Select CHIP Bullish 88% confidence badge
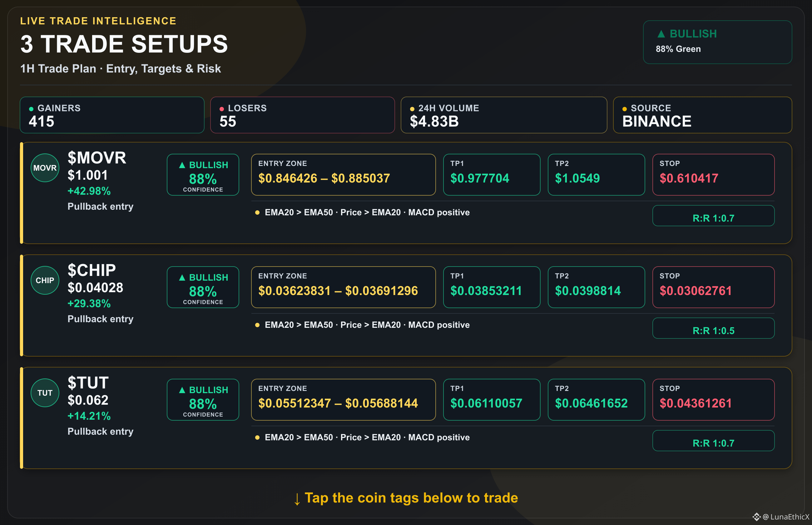The width and height of the screenshot is (812, 525). pyautogui.click(x=203, y=287)
